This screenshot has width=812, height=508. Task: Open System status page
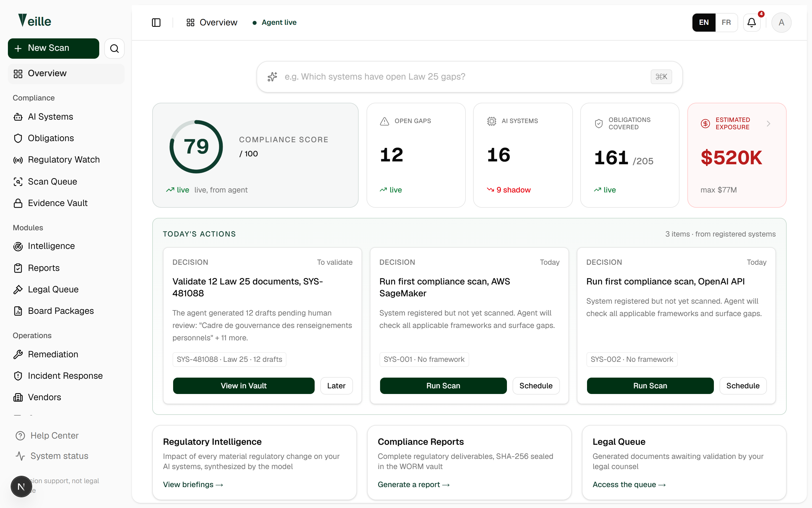(x=52, y=456)
